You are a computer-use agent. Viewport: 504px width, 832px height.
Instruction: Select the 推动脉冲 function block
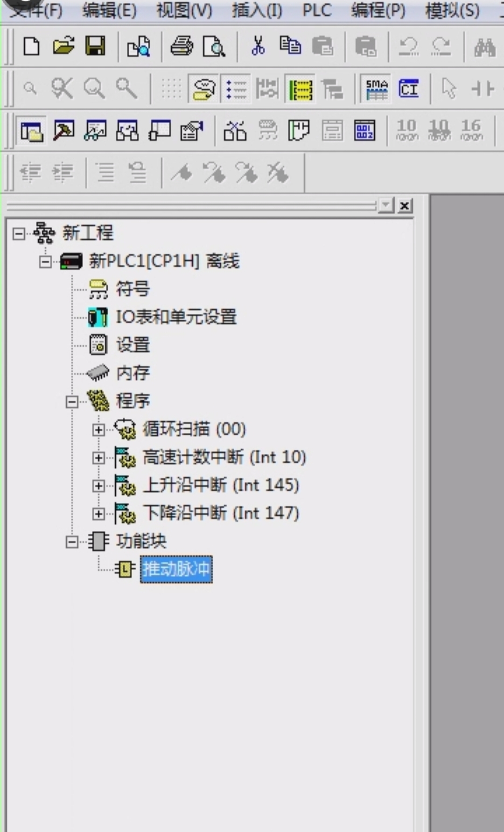(x=176, y=569)
